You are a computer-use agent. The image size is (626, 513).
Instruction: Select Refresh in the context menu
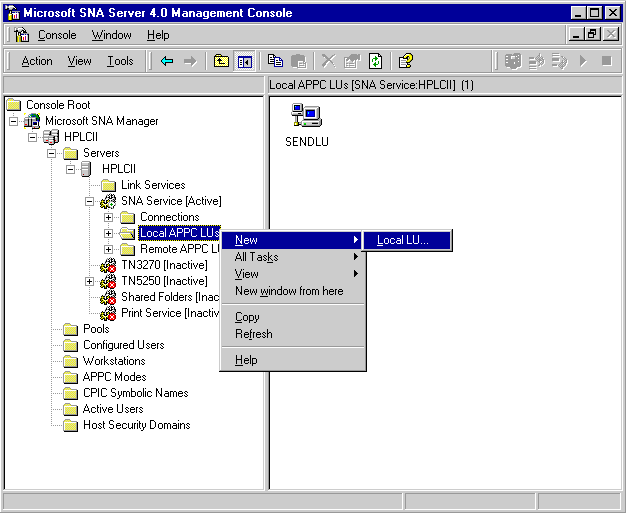click(x=253, y=334)
